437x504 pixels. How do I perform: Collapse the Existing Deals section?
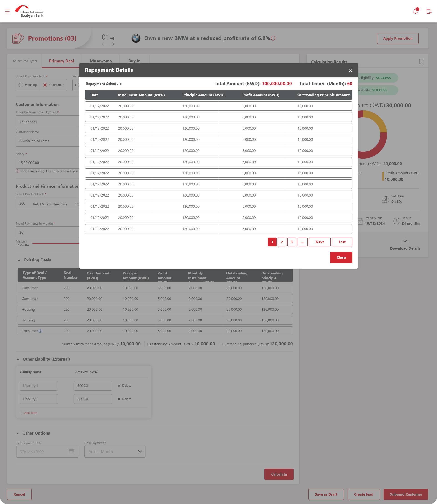[x=19, y=260]
